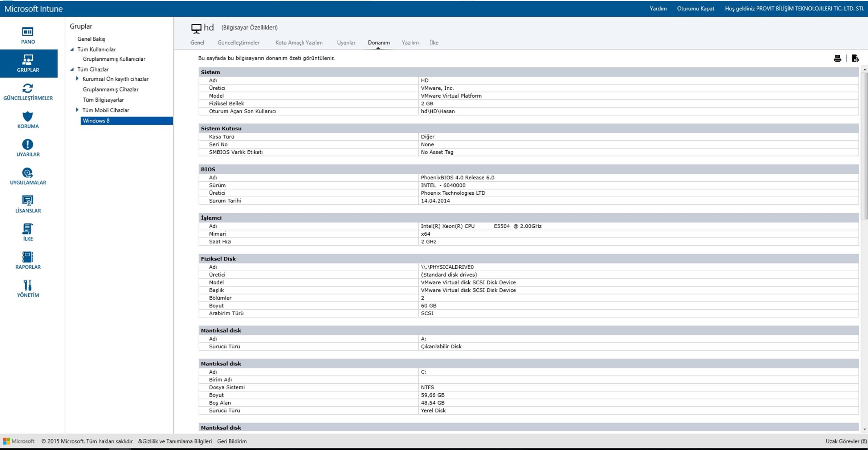This screenshot has width=868, height=450.
Task: Click the hd\HD\Hasan last user value
Action: tap(438, 112)
